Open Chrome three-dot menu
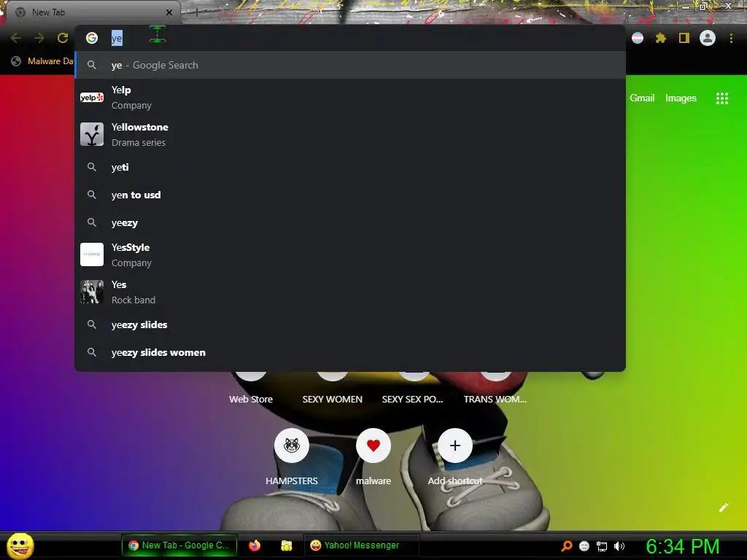 [x=731, y=38]
